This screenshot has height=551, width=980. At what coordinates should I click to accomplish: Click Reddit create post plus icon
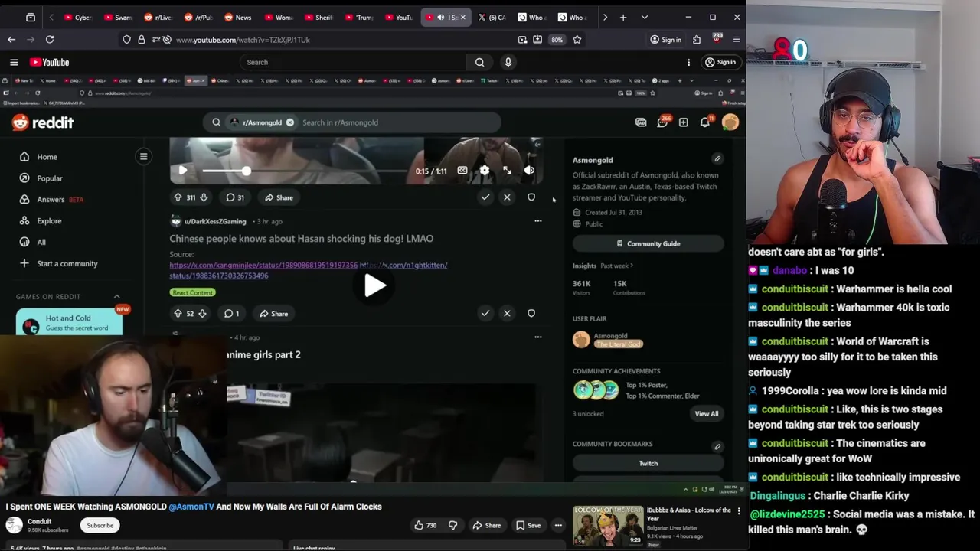pyautogui.click(x=683, y=122)
